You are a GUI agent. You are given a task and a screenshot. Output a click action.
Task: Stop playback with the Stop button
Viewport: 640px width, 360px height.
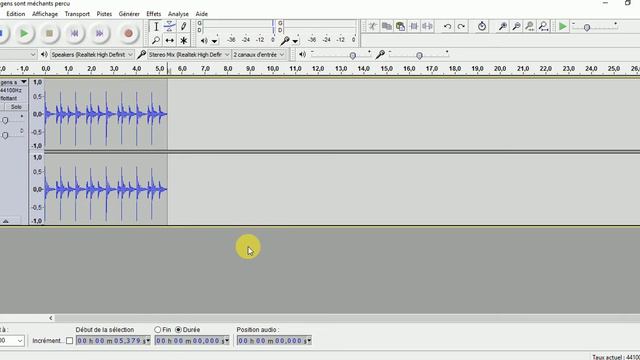(x=49, y=33)
